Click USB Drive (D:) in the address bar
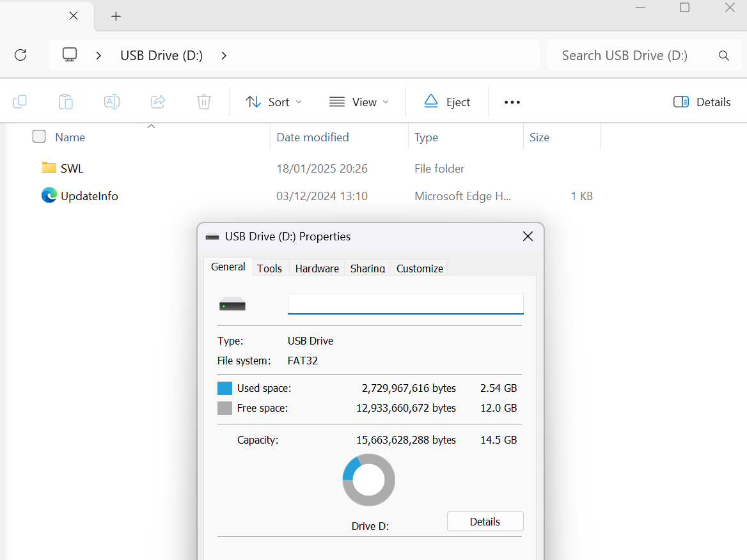 pyautogui.click(x=162, y=56)
